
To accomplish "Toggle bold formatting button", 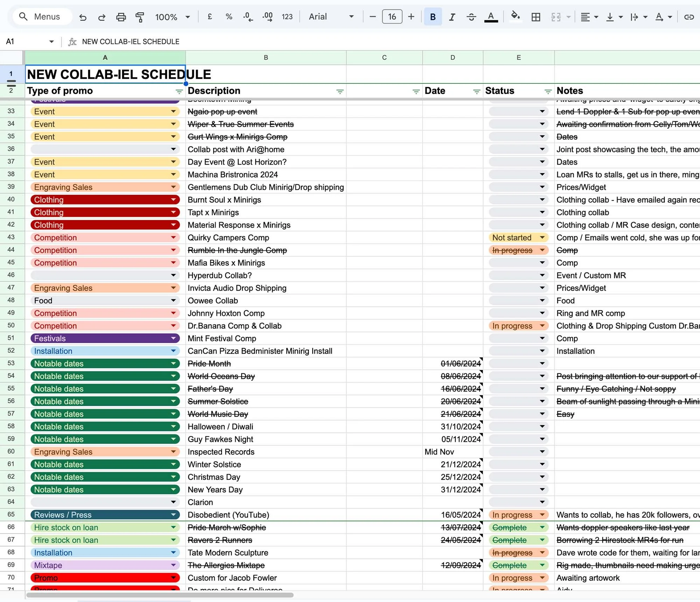I will 433,17.
